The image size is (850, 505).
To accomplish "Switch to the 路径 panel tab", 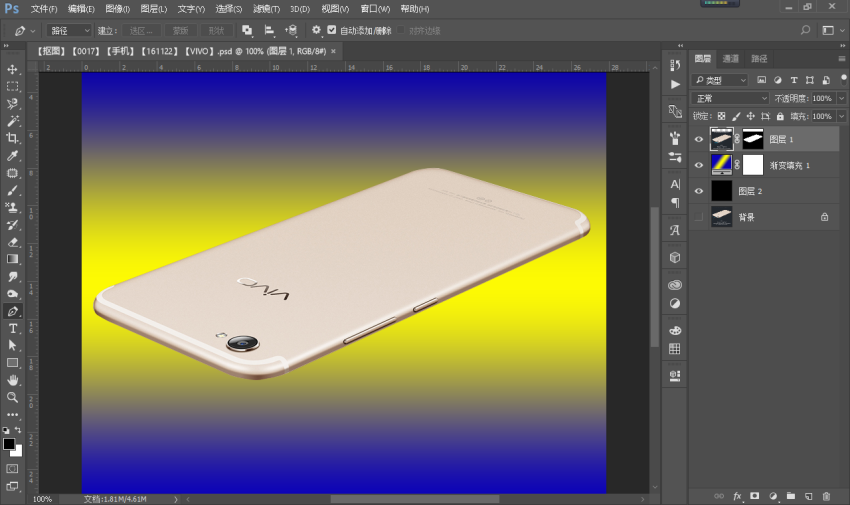I will [x=759, y=59].
